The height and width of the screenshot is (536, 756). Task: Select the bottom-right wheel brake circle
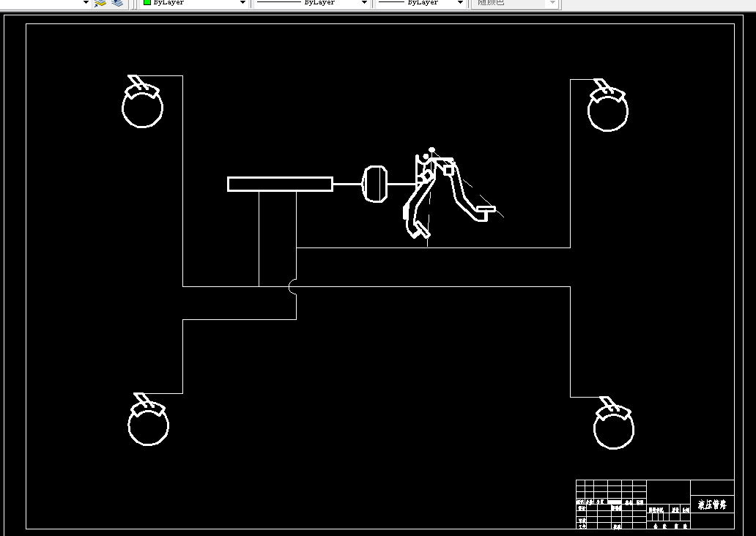614,428
